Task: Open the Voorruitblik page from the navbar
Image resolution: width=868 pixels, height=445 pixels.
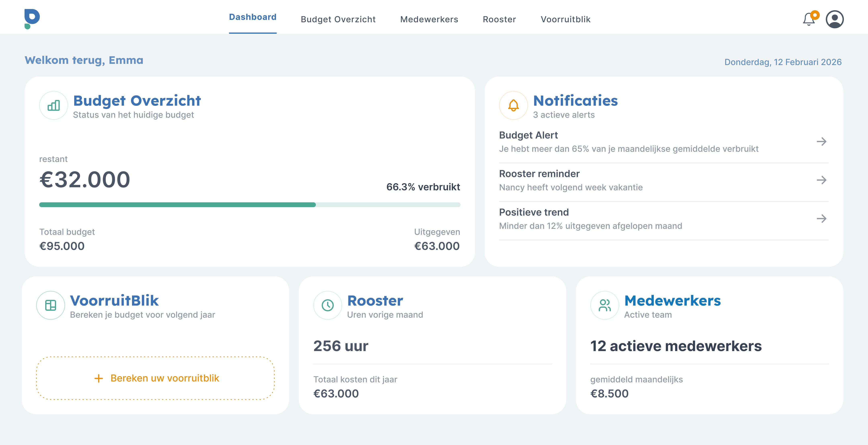Action: point(565,19)
